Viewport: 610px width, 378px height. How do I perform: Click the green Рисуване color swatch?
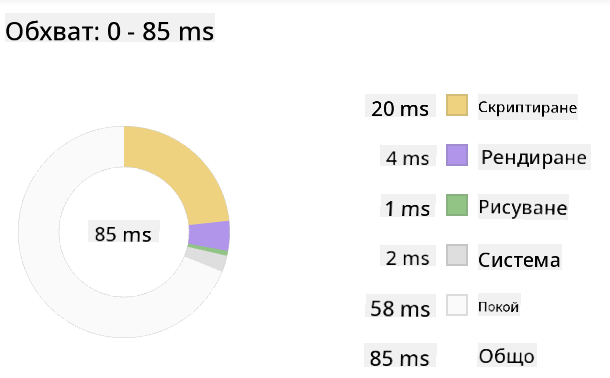457,205
